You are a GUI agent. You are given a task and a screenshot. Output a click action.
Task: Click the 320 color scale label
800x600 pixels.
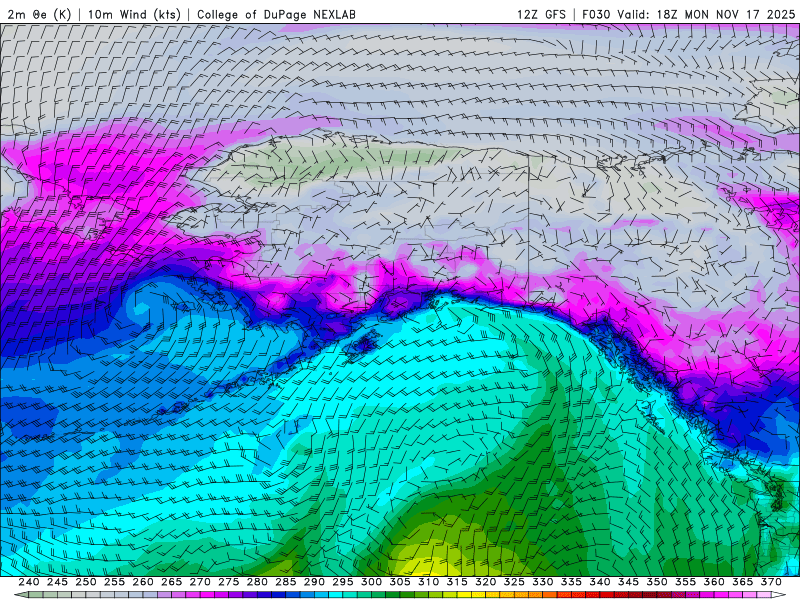(486, 582)
